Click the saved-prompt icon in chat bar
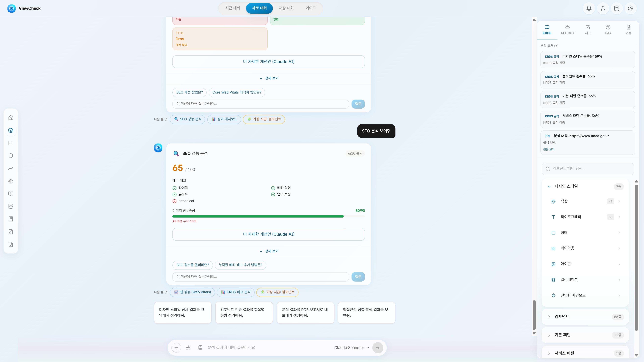 coord(200,348)
